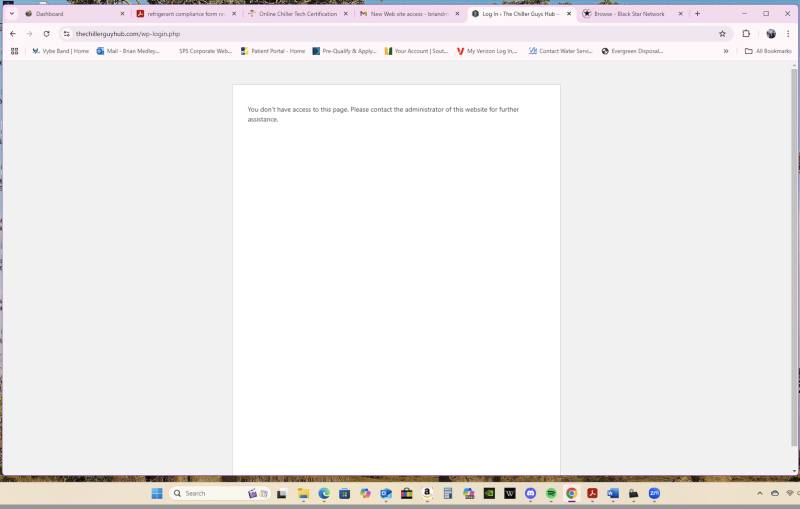800x509 pixels.
Task: Show hidden system tray icons
Action: (760, 493)
